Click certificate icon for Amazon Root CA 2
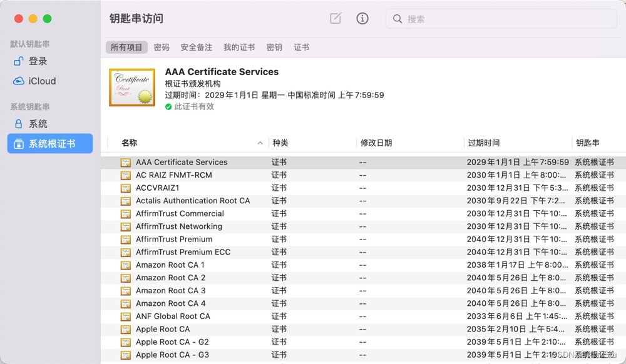Image resolution: width=626 pixels, height=364 pixels. pyautogui.click(x=126, y=278)
